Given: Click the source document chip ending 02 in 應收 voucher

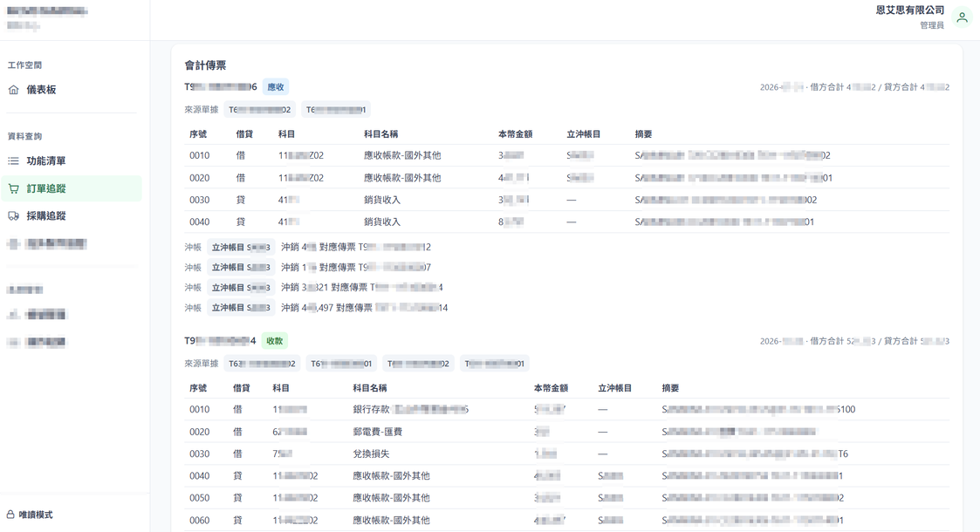Looking at the screenshot, I should click(259, 110).
